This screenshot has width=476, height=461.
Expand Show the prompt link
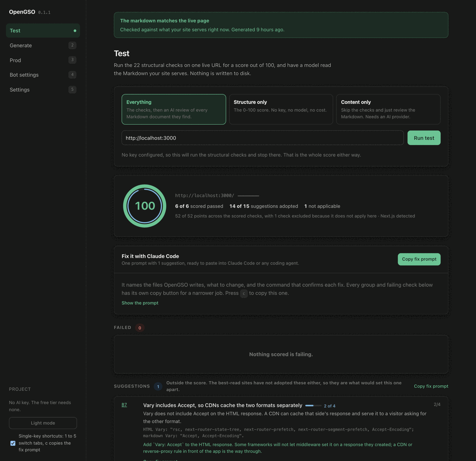pyautogui.click(x=140, y=303)
